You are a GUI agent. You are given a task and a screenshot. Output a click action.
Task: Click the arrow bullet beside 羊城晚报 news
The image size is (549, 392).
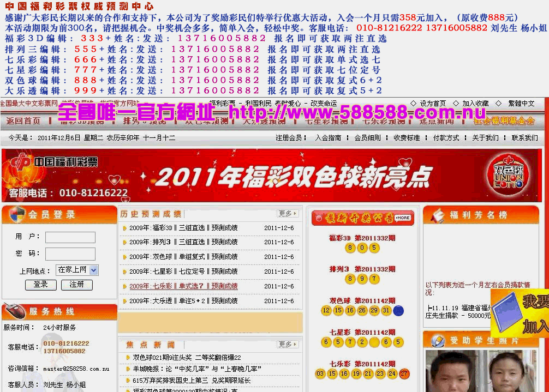coord(128,369)
